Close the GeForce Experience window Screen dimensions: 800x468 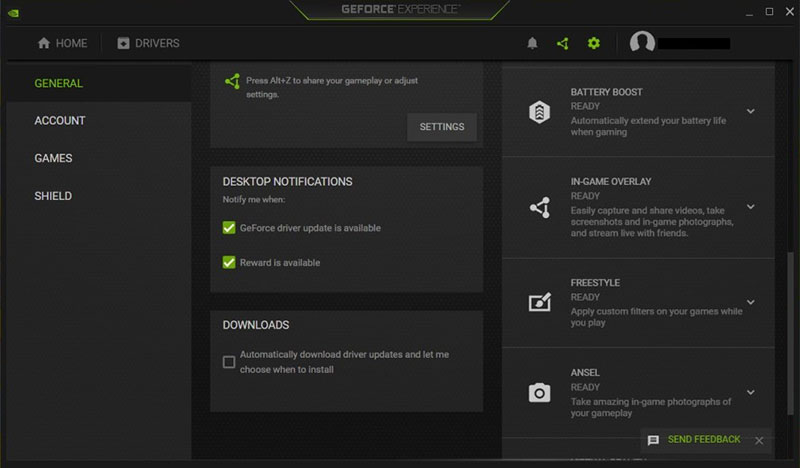(790, 12)
